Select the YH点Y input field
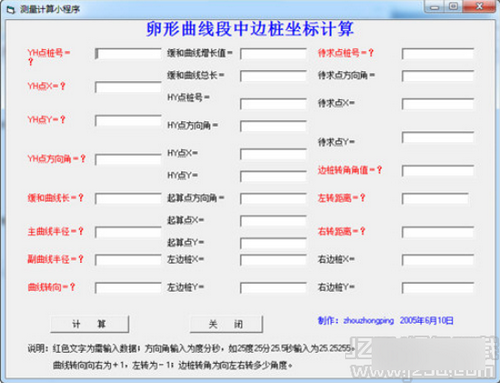This screenshot has width=500, height=383. (x=128, y=121)
